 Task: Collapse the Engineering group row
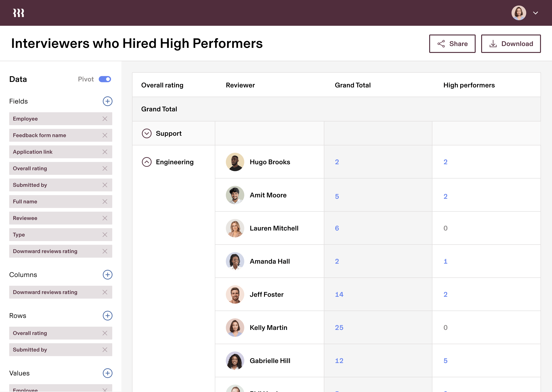(147, 162)
